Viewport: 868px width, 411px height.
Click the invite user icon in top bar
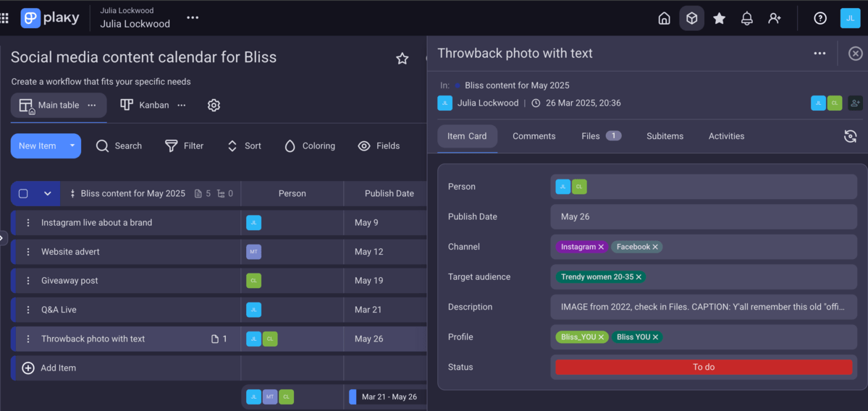[x=775, y=18]
